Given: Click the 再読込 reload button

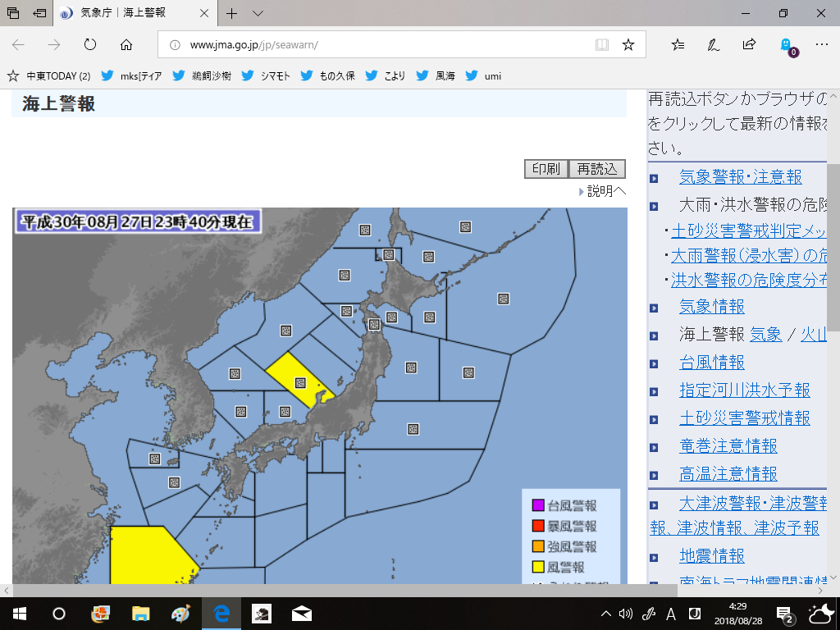Looking at the screenshot, I should 597,169.
